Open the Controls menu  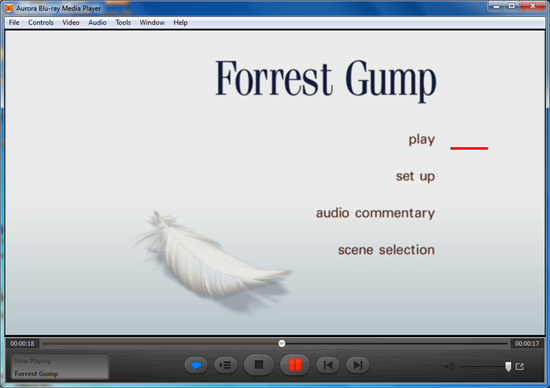[x=41, y=22]
